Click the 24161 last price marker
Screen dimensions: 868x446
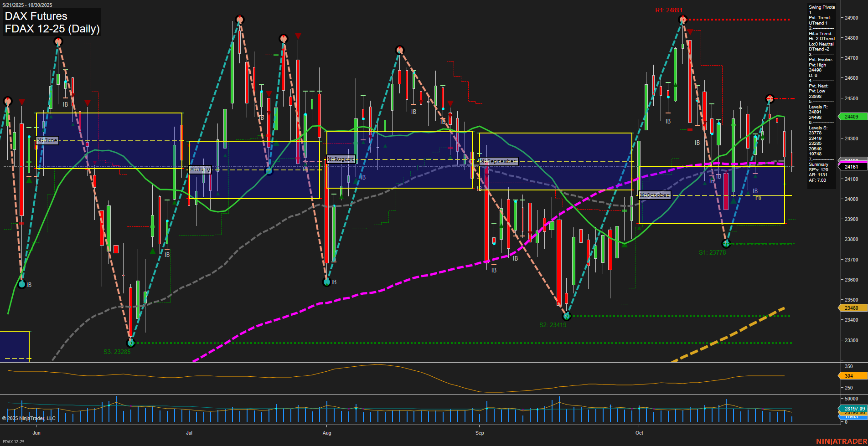[851, 167]
